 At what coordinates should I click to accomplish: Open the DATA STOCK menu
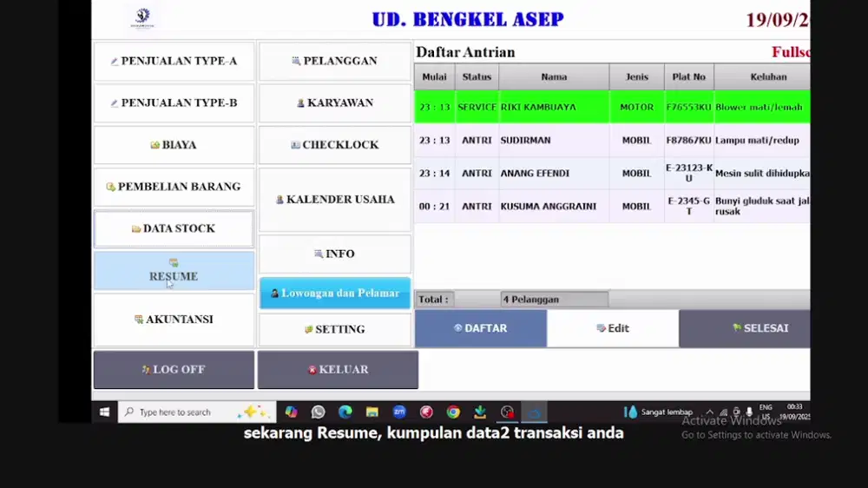(174, 228)
